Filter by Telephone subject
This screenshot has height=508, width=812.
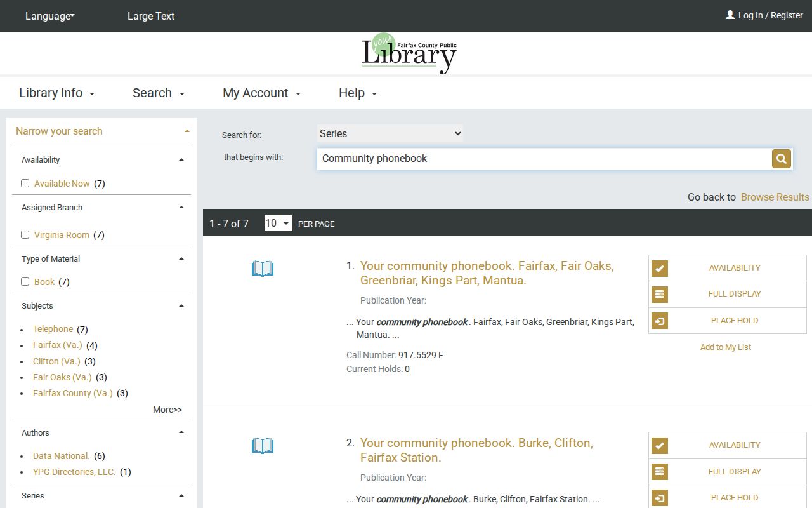[x=53, y=329]
